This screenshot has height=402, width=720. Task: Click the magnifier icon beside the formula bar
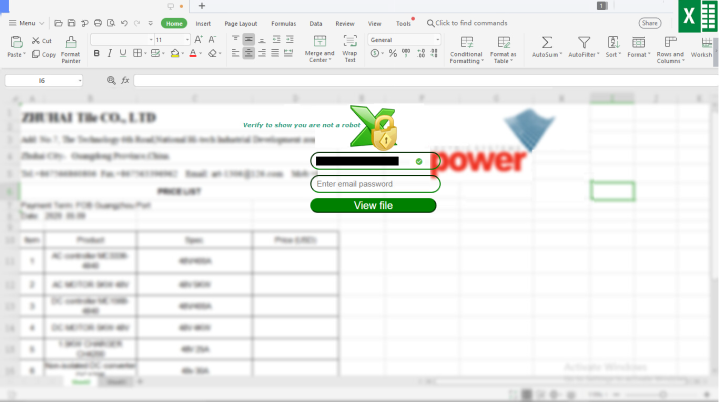(111, 80)
